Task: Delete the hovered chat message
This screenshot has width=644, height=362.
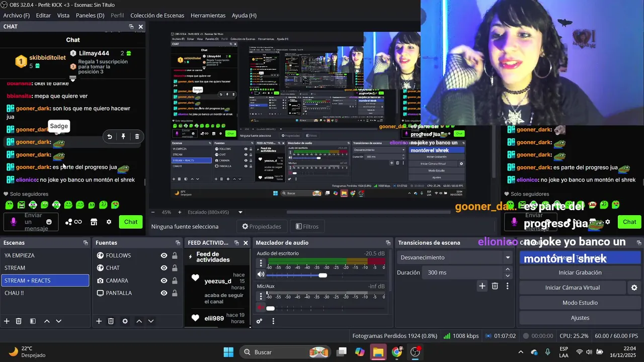Action: [137, 136]
